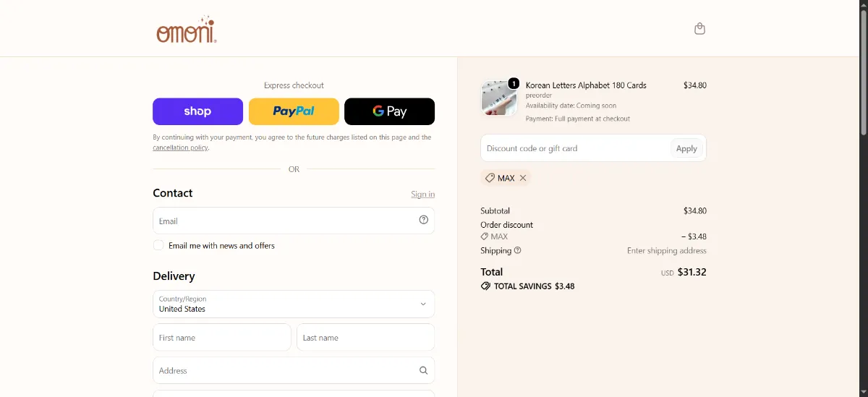Click the Contact section heading
The height and width of the screenshot is (397, 868).
pos(173,193)
